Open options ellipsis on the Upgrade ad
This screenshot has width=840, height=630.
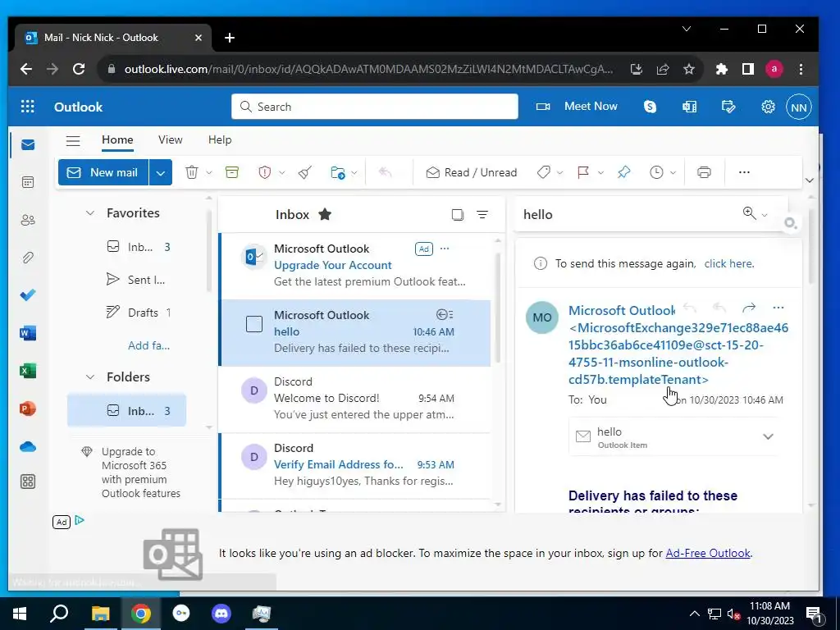445,249
